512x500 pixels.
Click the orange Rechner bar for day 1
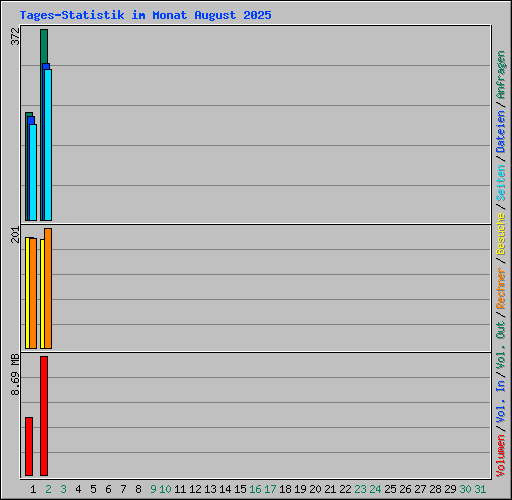(x=33, y=293)
